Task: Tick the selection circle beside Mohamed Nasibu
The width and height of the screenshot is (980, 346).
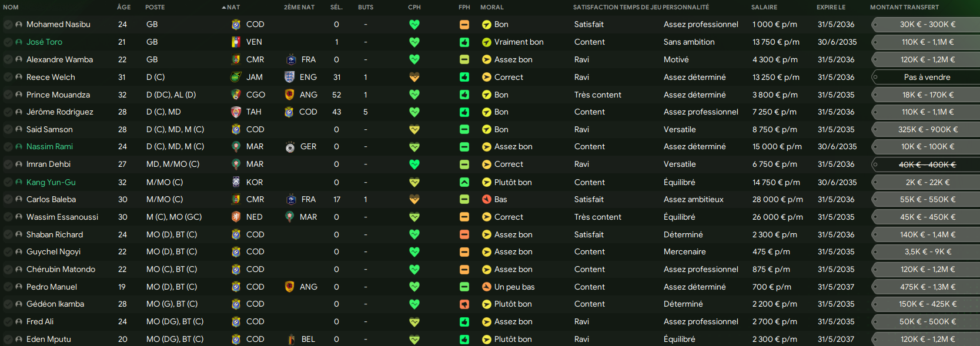Action: point(8,25)
